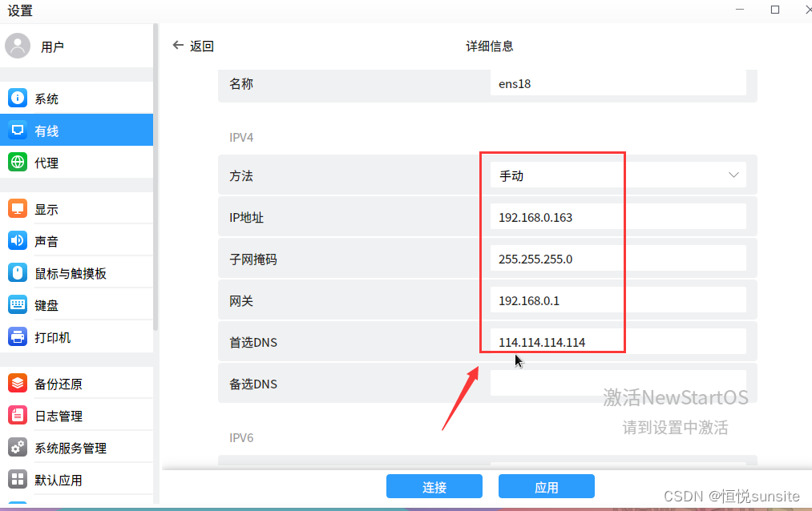
Task: Minimize the 设置 window
Action: coord(740,10)
